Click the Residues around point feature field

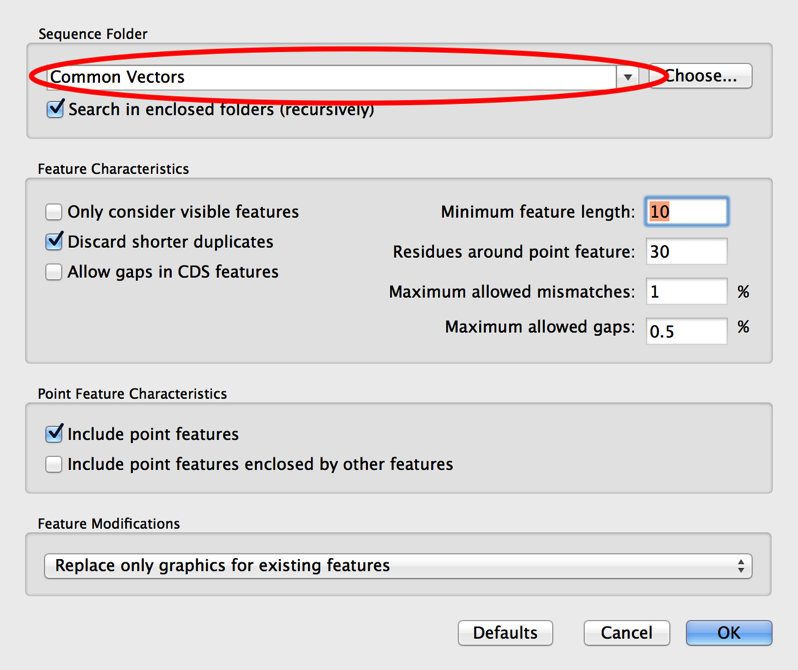(686, 252)
